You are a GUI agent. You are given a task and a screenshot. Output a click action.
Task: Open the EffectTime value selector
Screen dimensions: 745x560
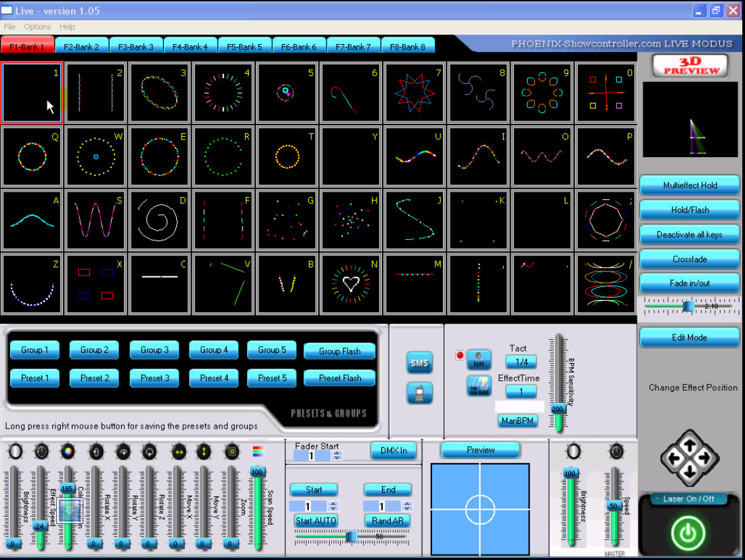tap(521, 392)
